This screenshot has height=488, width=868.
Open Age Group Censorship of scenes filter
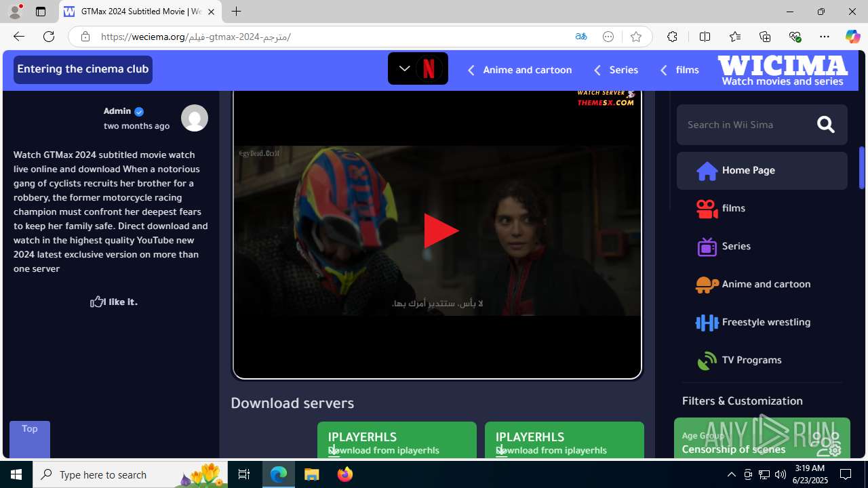pos(762,438)
